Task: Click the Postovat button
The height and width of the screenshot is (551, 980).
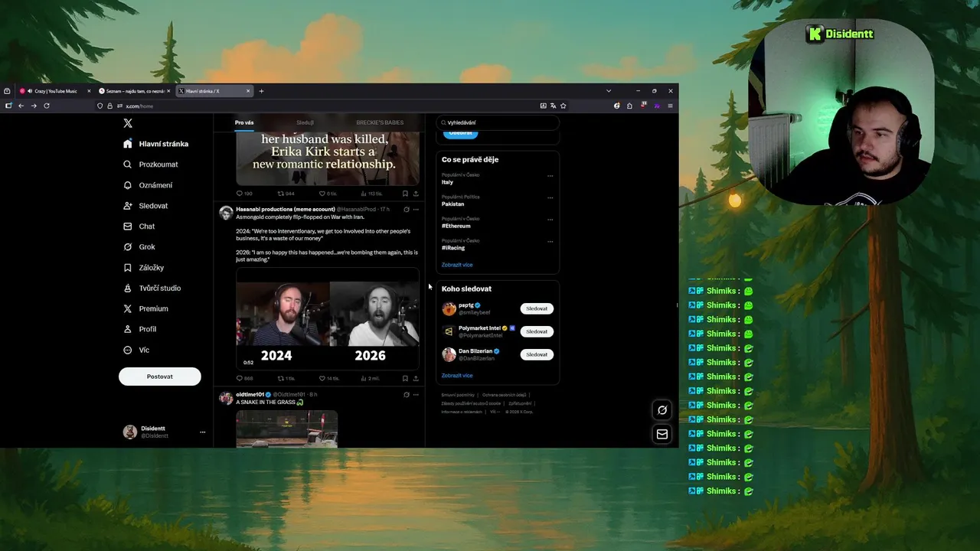Action: [x=160, y=377]
